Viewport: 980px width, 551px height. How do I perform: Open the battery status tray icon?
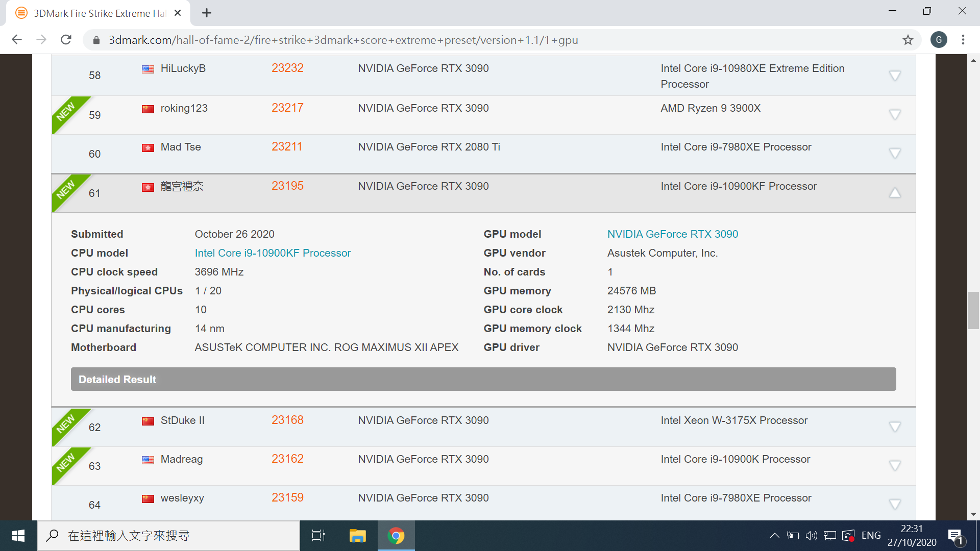[x=793, y=536]
